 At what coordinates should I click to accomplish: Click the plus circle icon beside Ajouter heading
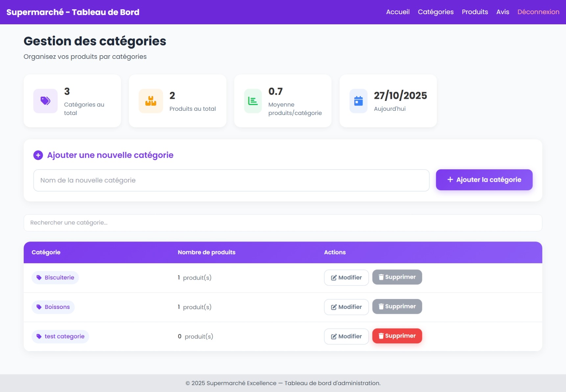click(38, 155)
